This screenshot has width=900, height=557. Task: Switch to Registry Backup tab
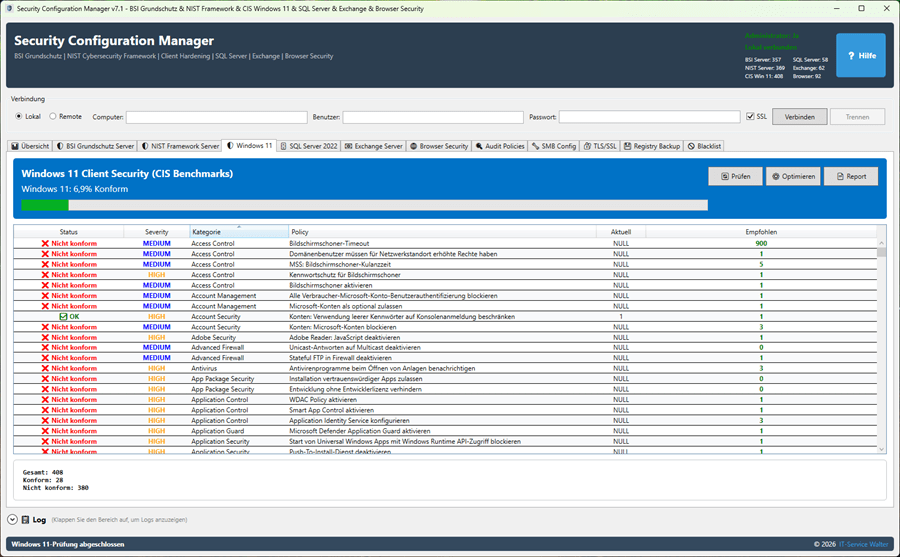pyautogui.click(x=651, y=146)
